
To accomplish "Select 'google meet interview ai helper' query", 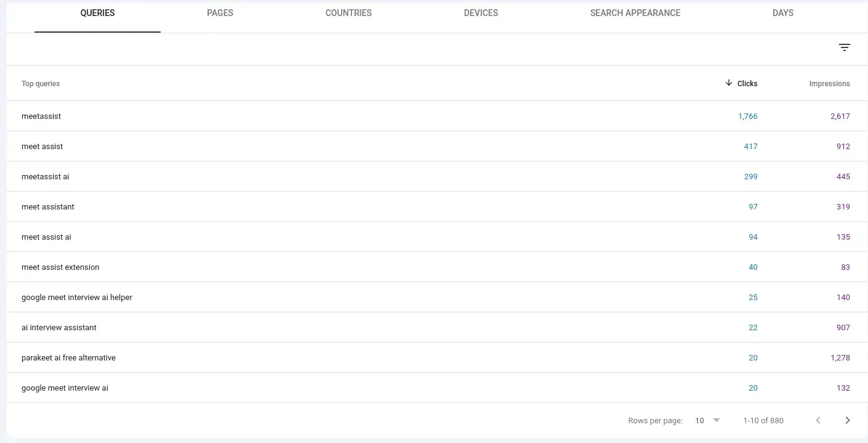I will [77, 297].
